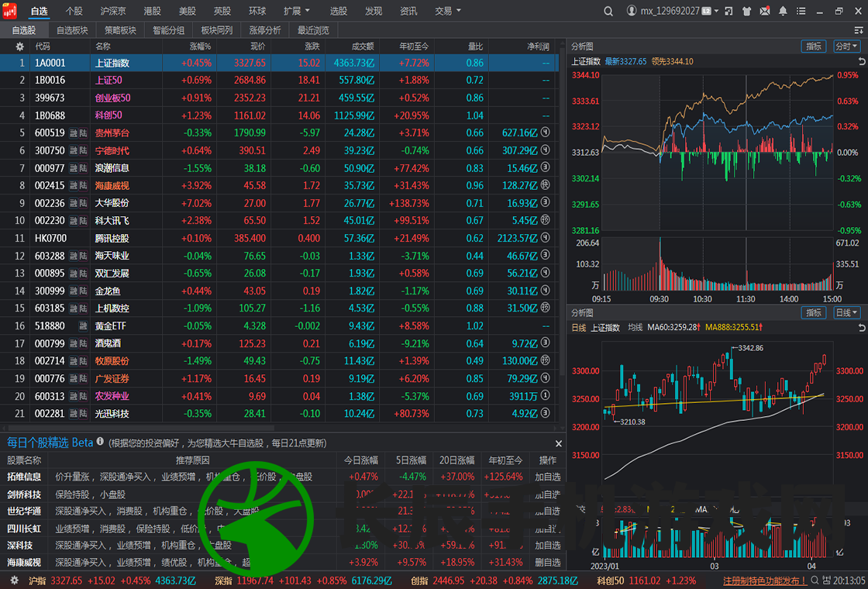
Task: Click report icon in 农发种业 row
Action: tap(546, 396)
